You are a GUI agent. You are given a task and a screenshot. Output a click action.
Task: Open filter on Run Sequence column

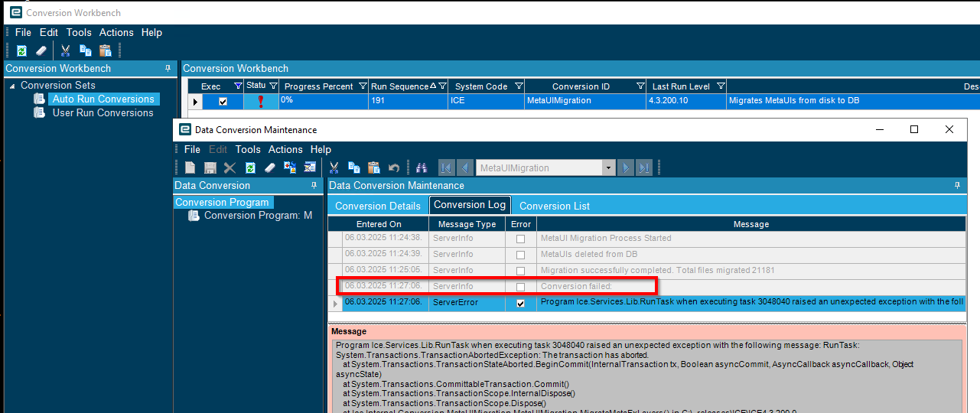442,86
